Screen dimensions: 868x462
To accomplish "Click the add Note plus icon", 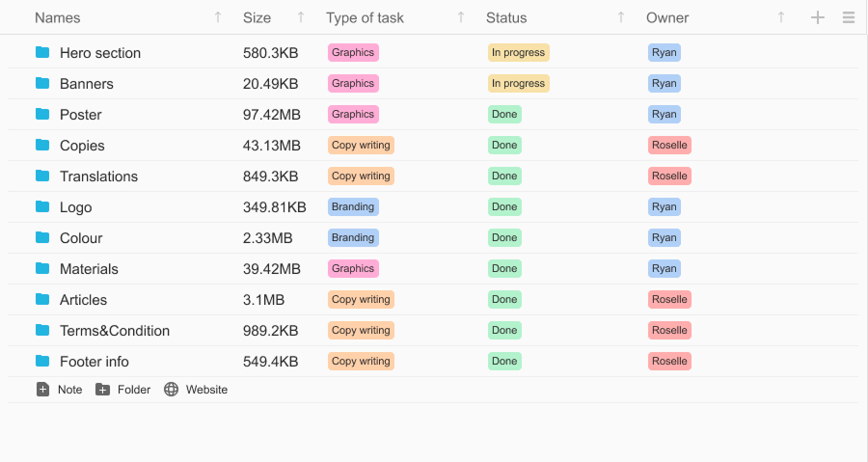I will (42, 390).
